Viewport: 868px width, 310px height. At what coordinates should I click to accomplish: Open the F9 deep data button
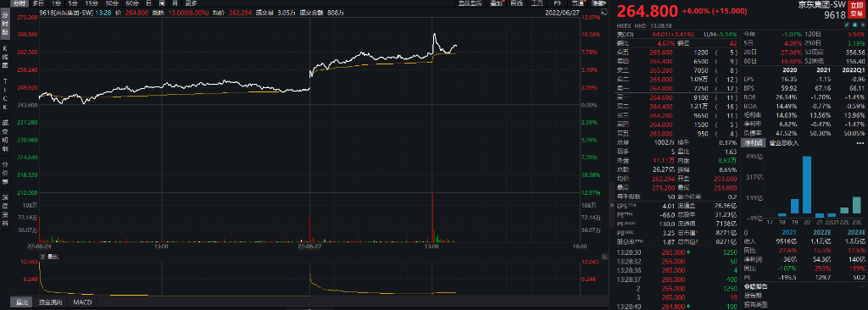coord(557,3)
